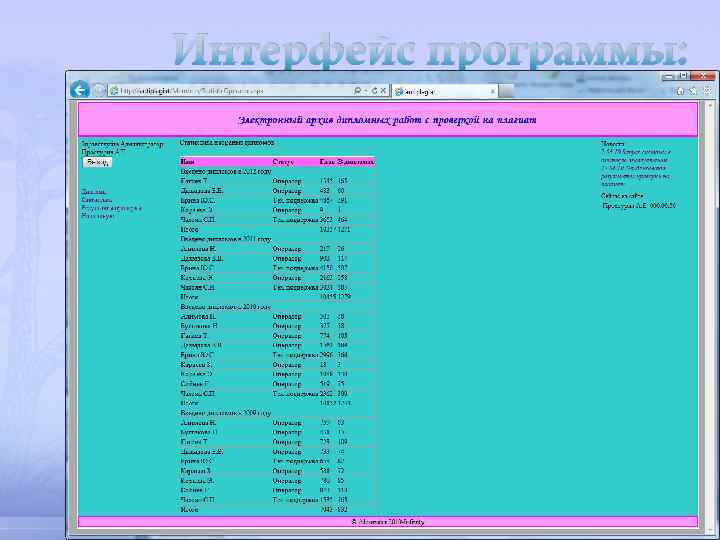Open the second news item under Новости
This screenshot has width=720, height=540.
[636, 176]
